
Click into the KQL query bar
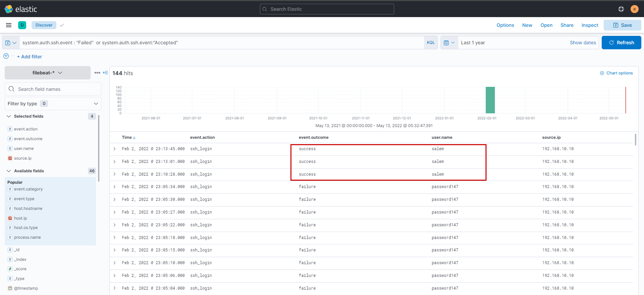tap(222, 43)
